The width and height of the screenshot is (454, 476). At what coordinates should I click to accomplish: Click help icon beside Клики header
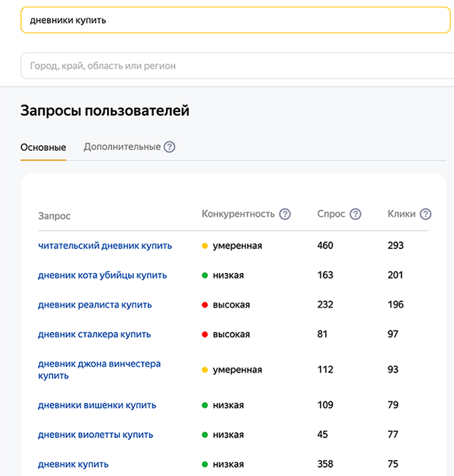click(x=425, y=215)
